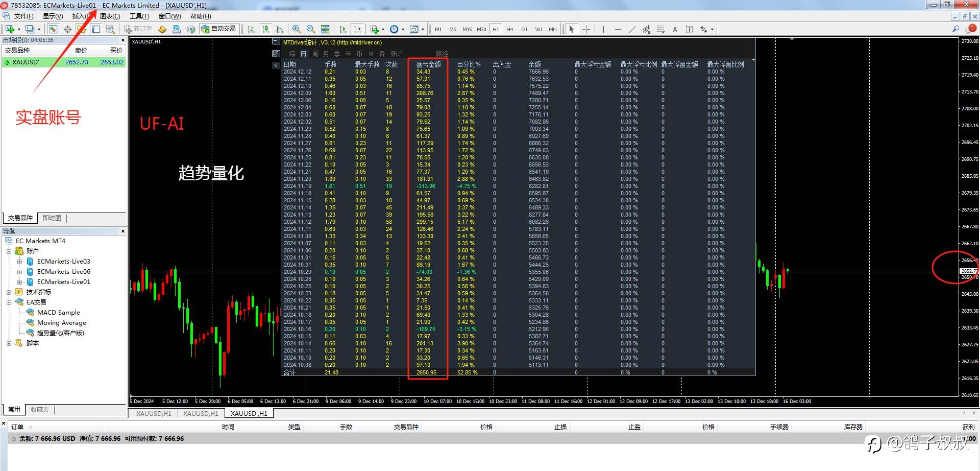
Task: Collapse the 账户 tree node
Action: click(9, 251)
